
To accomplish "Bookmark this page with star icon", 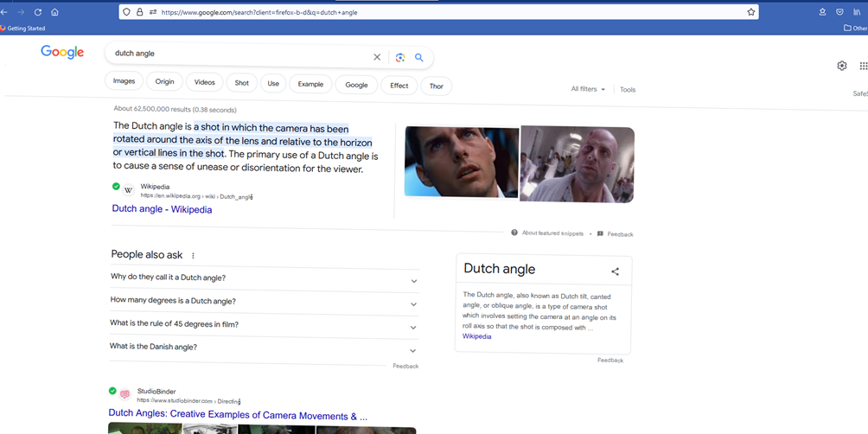I will [x=750, y=12].
